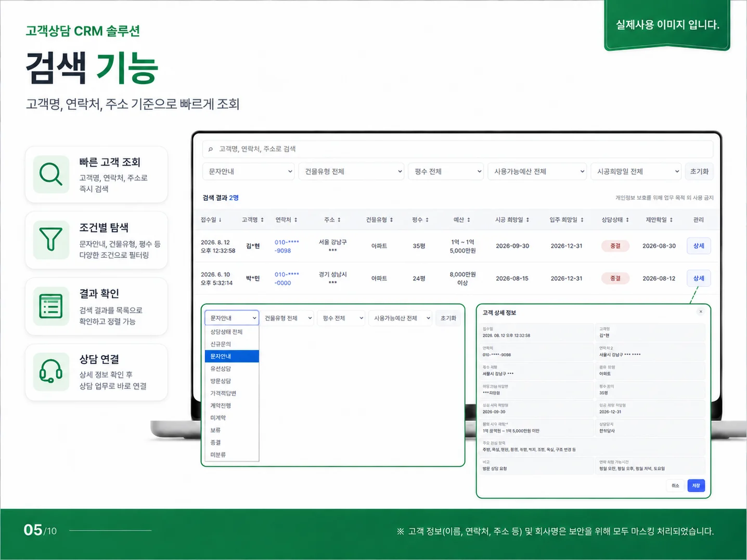
Task: Select 보류 option in dropdown list
Action: click(x=232, y=430)
